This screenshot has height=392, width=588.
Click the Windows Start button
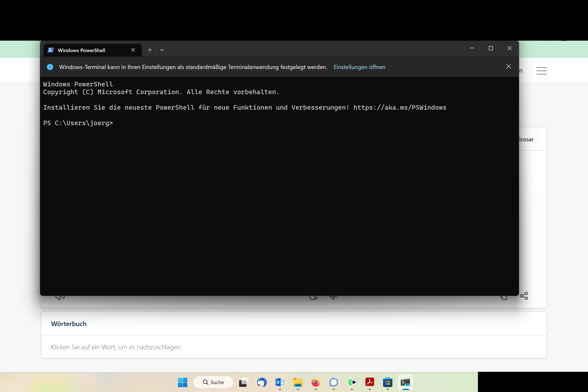point(183,382)
